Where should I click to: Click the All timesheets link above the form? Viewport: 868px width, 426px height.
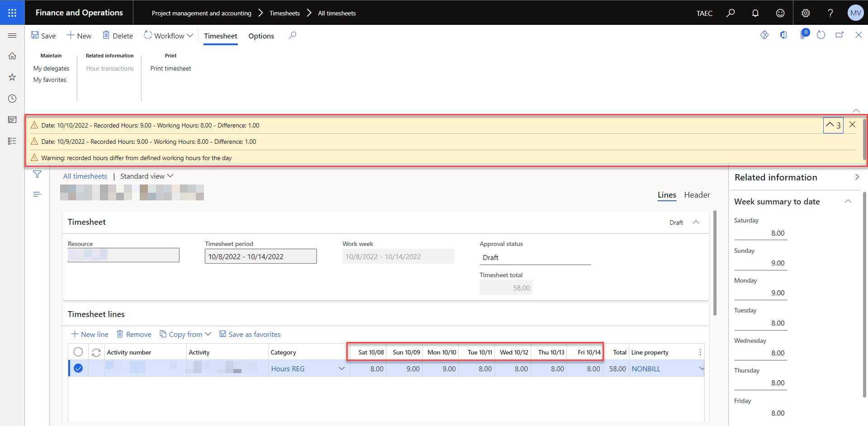click(85, 176)
